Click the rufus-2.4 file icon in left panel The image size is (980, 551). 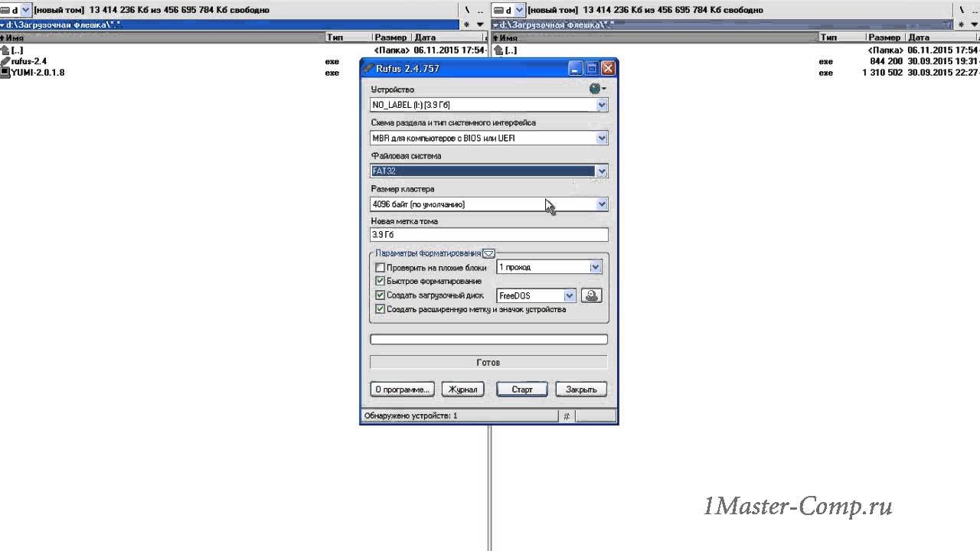(x=5, y=61)
